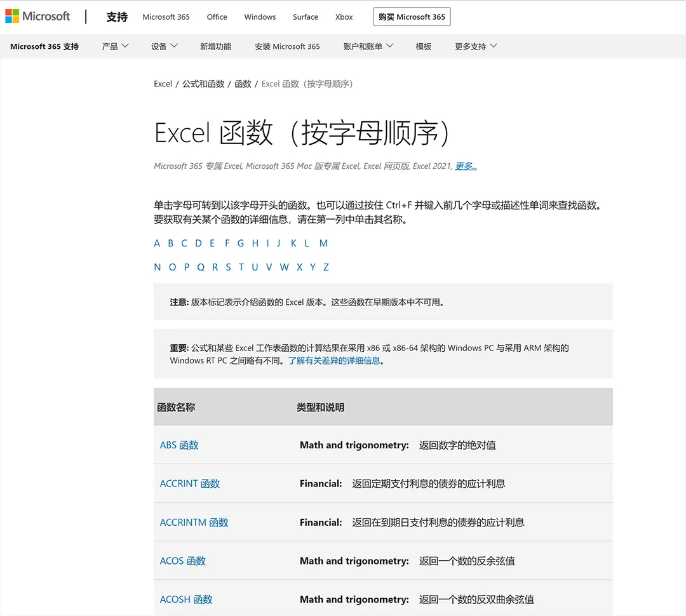Viewport: 686px width, 616px height.
Task: Jump to letter W functions
Action: coord(285,267)
